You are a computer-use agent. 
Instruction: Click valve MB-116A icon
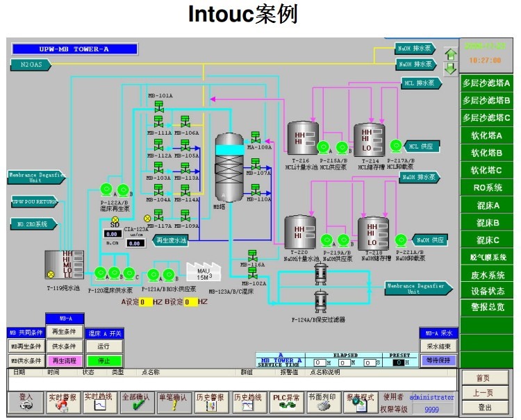point(253,256)
